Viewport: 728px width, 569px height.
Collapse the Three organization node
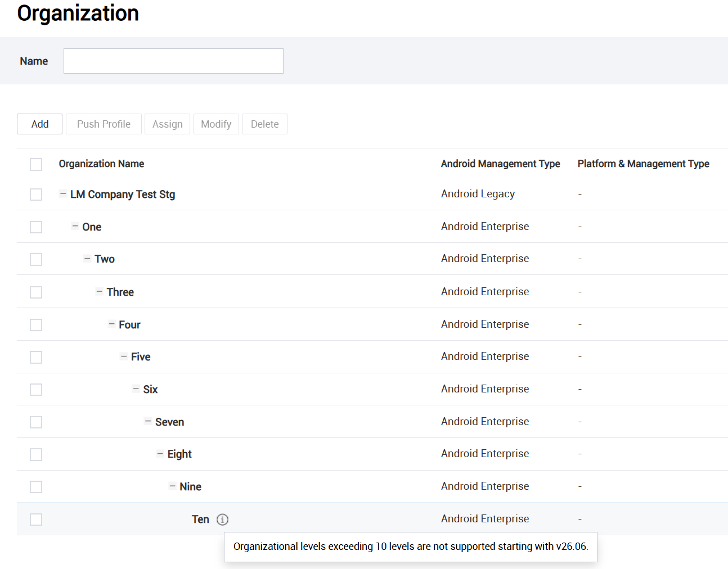[x=100, y=291]
